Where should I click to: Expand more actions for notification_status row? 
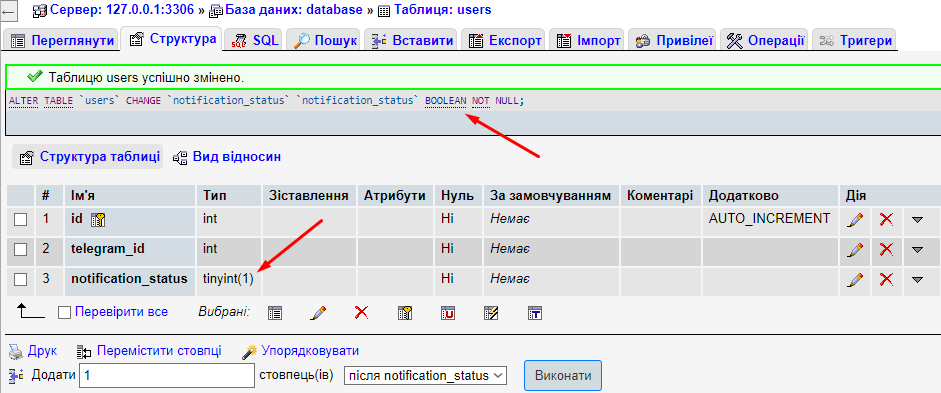(917, 280)
